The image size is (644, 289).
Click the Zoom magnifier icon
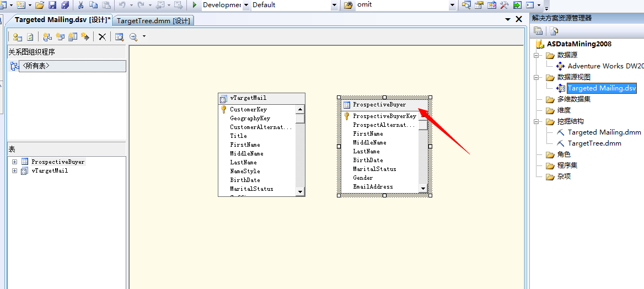(x=133, y=37)
